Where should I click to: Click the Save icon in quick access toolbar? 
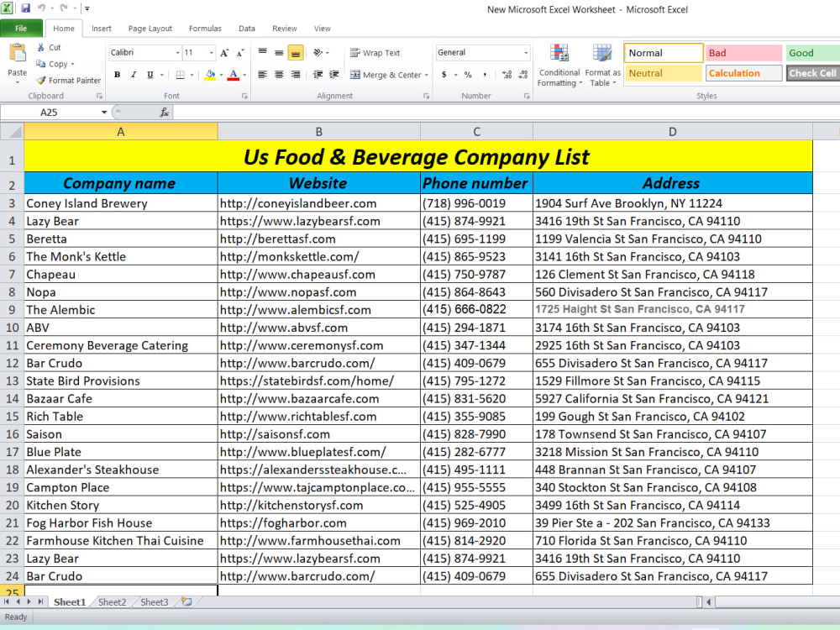25,8
